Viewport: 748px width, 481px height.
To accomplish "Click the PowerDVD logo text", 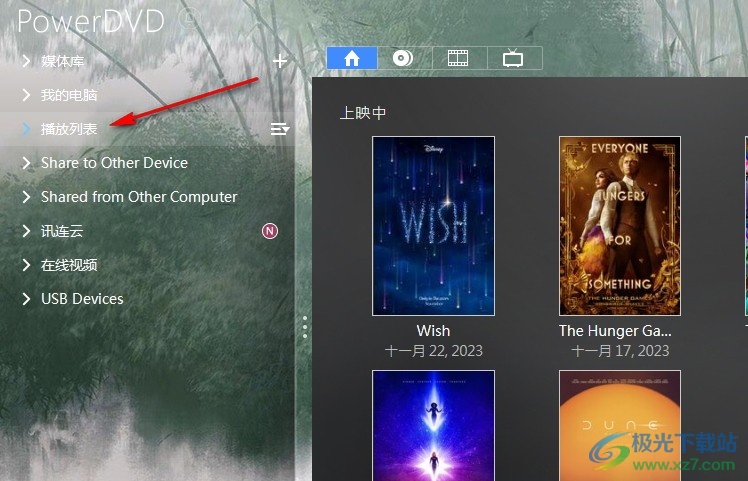I will tap(91, 21).
